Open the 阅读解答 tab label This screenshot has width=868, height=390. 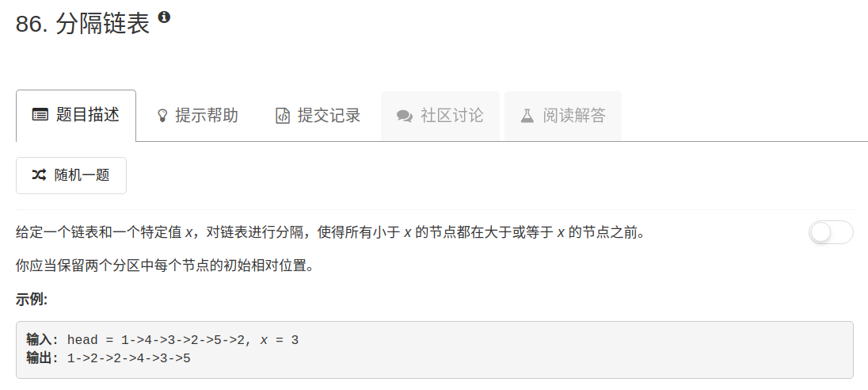(x=574, y=116)
